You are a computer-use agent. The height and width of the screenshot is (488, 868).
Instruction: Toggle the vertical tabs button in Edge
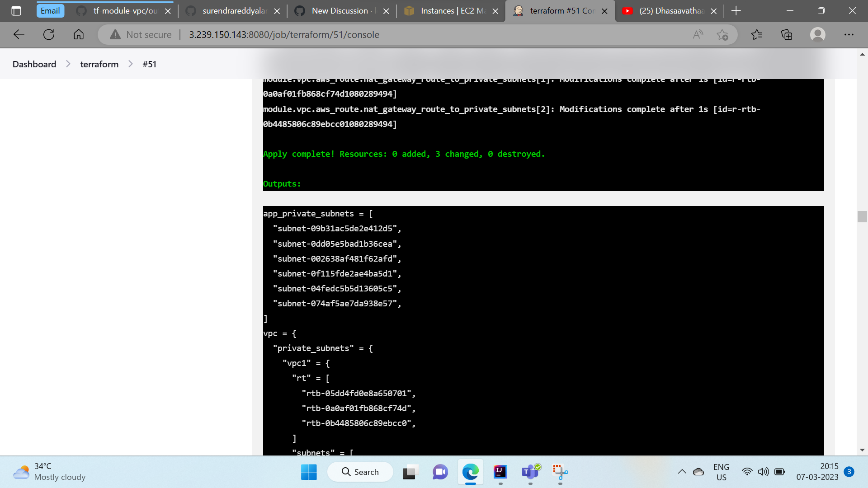16,11
